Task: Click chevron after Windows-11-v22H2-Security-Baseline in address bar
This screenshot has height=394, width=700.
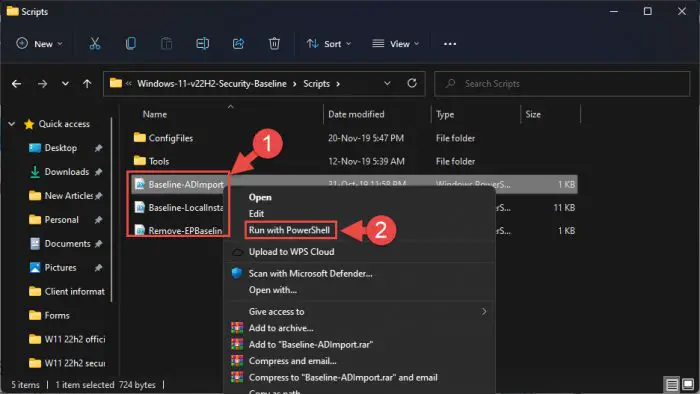Action: pyautogui.click(x=295, y=84)
